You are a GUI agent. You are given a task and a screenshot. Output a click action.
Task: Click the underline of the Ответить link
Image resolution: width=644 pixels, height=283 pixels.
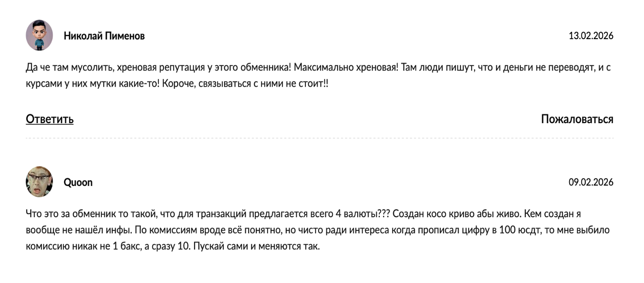49,125
